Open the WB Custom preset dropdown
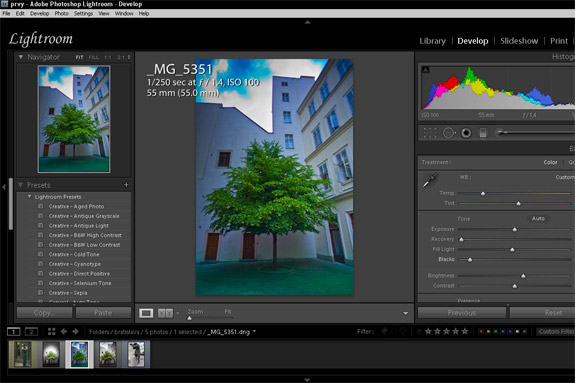575x383 pixels. click(x=565, y=177)
